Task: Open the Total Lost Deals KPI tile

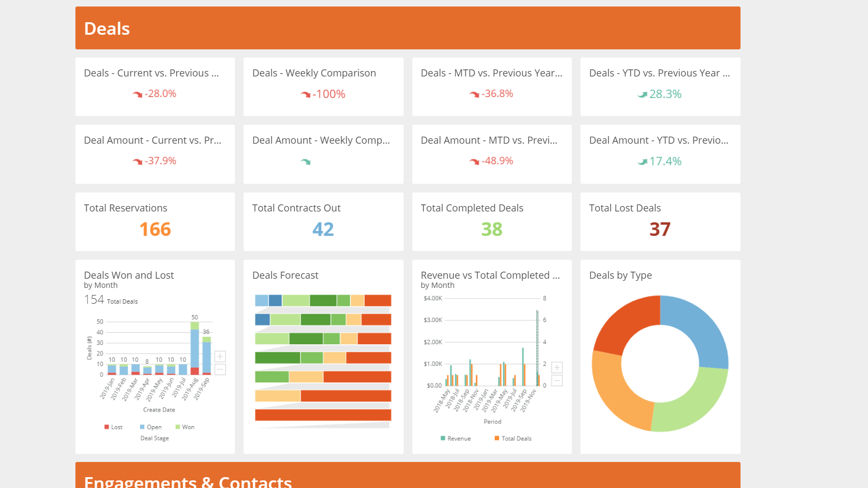Action: tap(660, 222)
